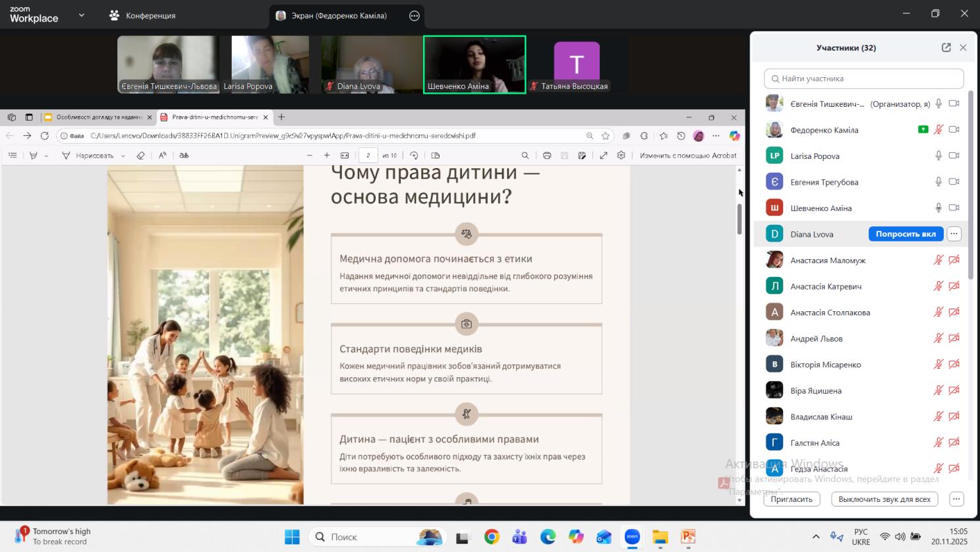The image size is (980, 552).
Task: Launch PowerPoint from the taskbar
Action: [688, 537]
